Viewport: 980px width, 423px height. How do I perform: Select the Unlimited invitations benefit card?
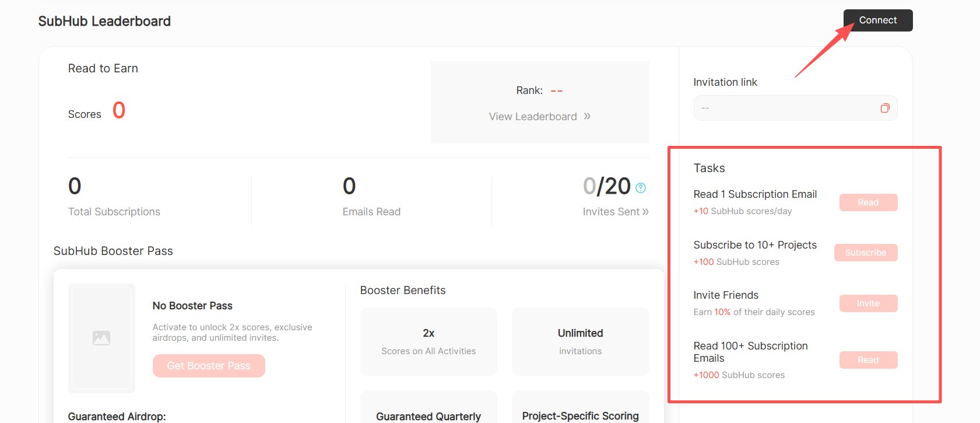[x=580, y=341]
